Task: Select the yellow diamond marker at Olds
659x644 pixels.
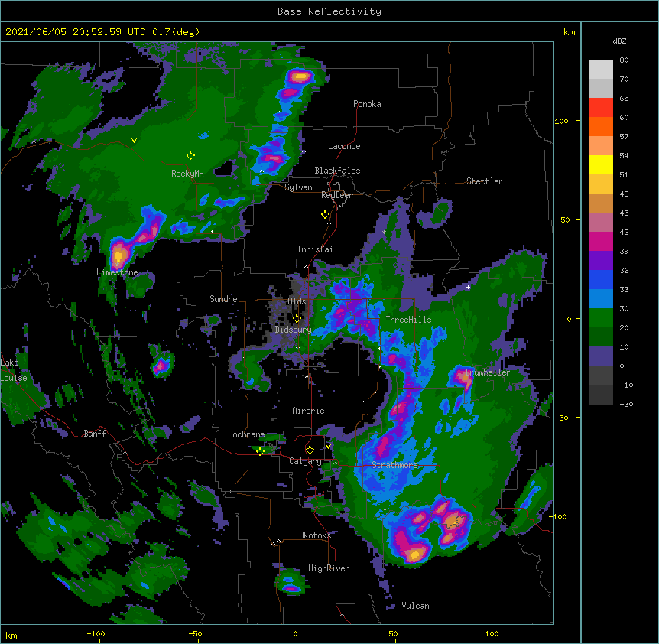Action: coord(297,319)
